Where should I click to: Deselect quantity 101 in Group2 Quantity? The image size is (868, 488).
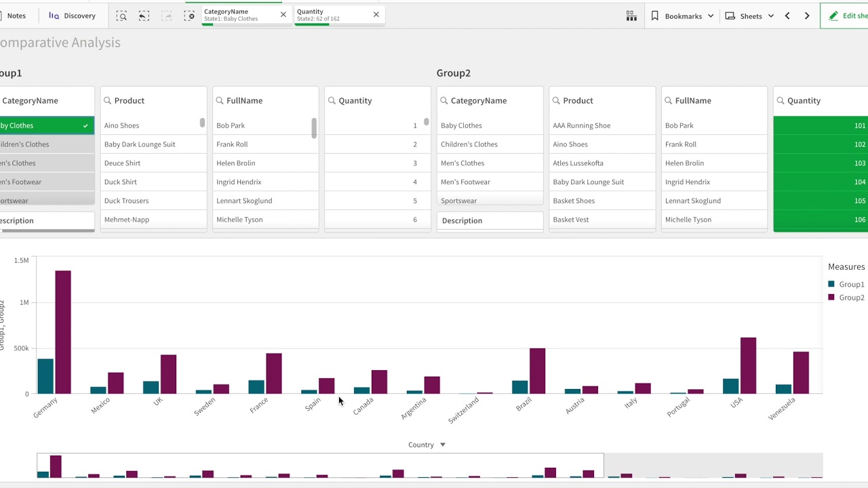click(821, 125)
